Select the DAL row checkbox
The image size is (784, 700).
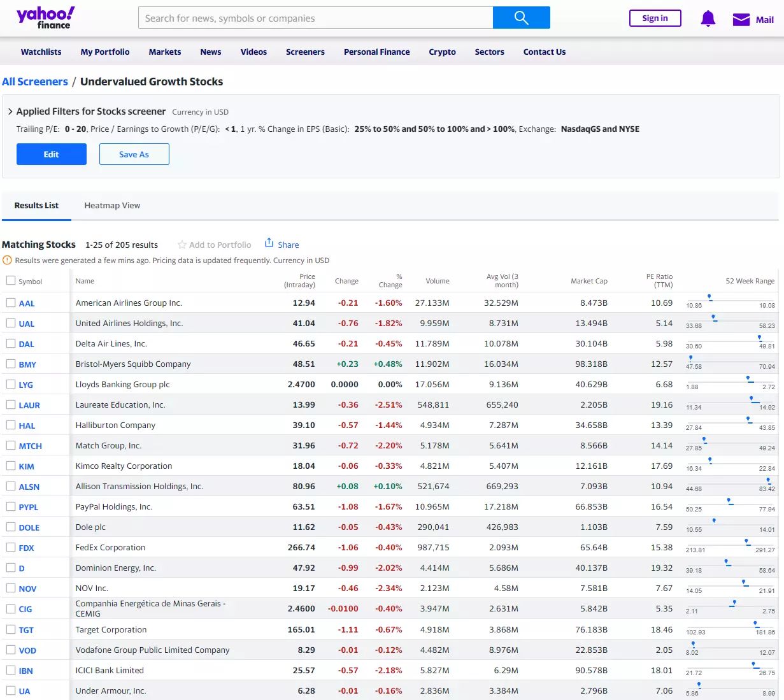[x=11, y=343]
